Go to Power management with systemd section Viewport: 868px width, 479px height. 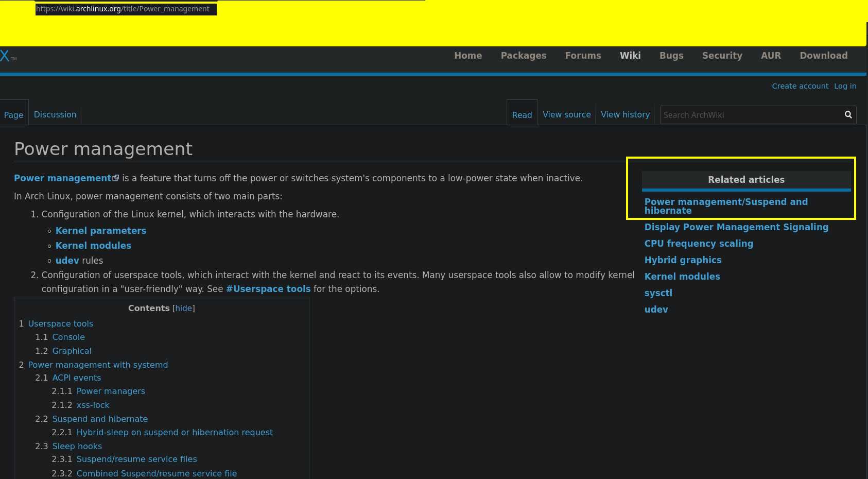98,365
